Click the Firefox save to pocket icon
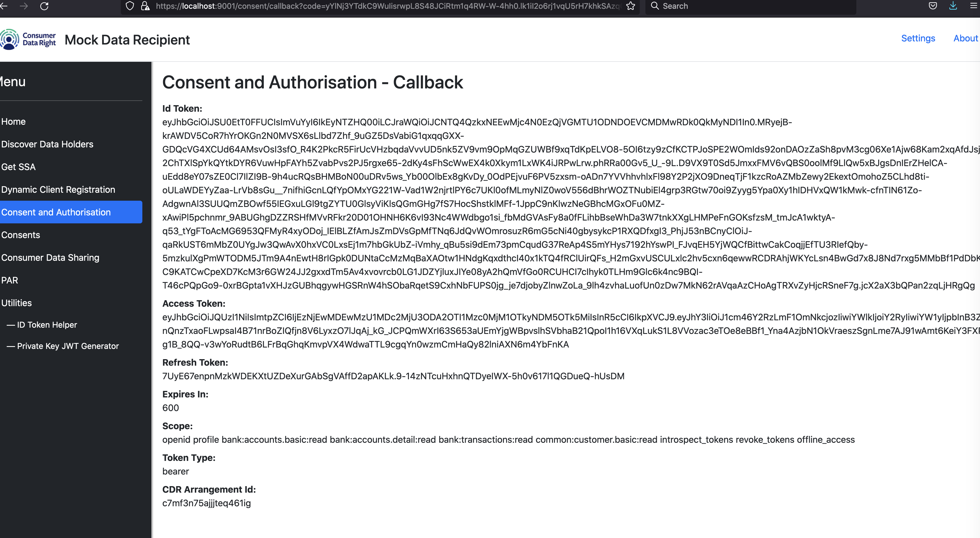Viewport: 980px width, 538px height. point(933,6)
